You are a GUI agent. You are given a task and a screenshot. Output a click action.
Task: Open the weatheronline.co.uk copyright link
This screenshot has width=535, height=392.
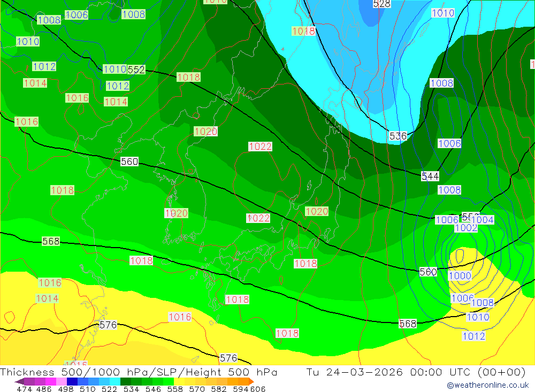click(488, 385)
